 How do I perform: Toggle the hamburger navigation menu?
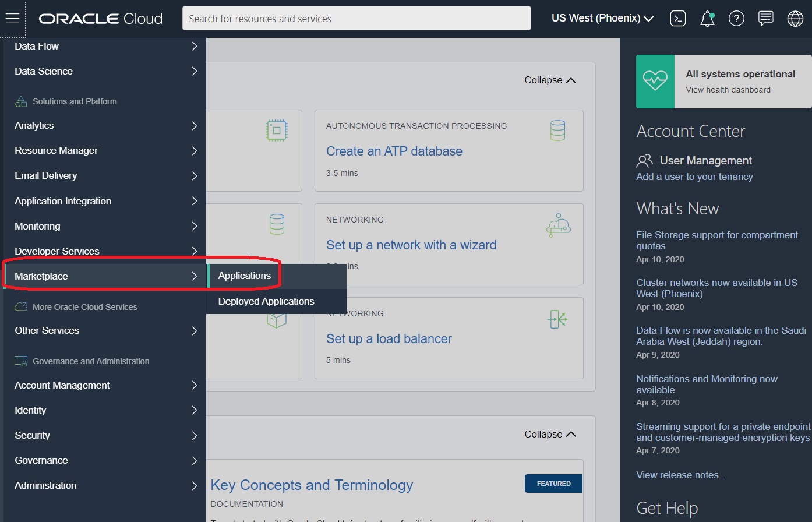coord(12,19)
